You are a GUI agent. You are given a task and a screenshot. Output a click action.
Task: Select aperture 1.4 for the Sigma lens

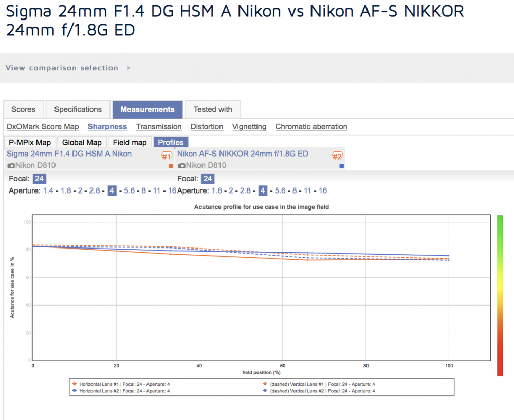click(x=48, y=190)
